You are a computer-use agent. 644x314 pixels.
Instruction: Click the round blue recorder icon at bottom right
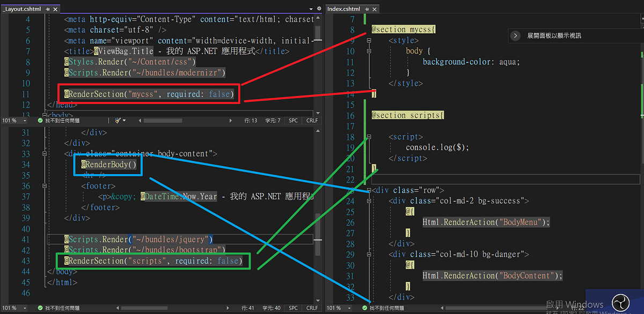pyautogui.click(x=621, y=303)
